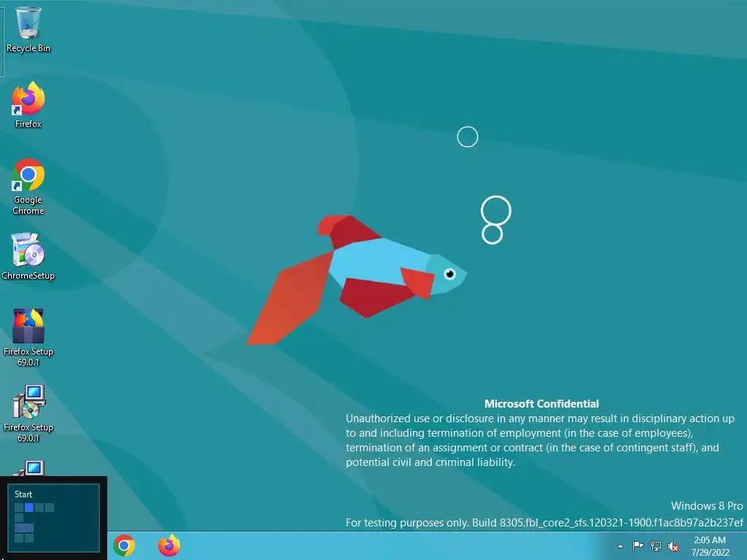This screenshot has width=747, height=560.
Task: Select the Google Chrome desktop shortcut
Action: pyautogui.click(x=28, y=187)
